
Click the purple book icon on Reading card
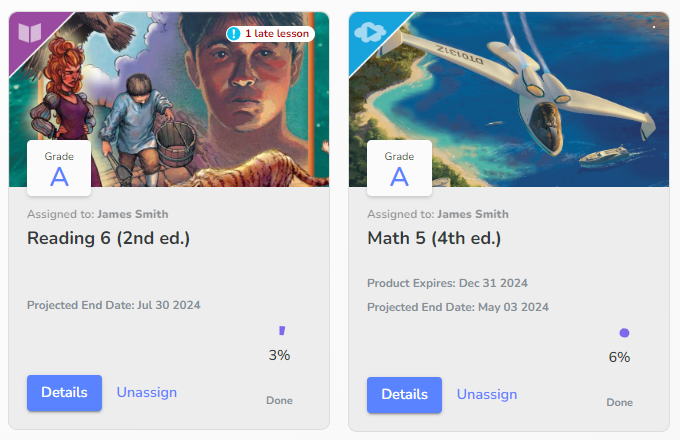29,33
